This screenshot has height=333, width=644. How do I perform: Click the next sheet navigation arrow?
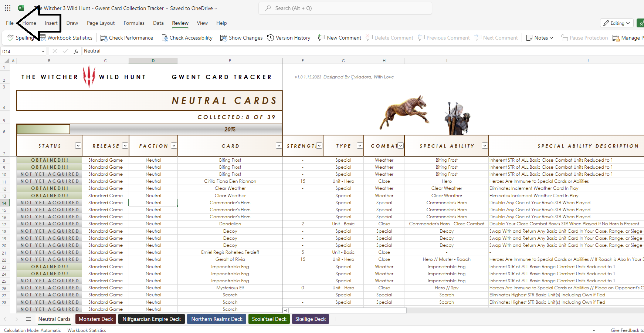pyautogui.click(x=17, y=319)
